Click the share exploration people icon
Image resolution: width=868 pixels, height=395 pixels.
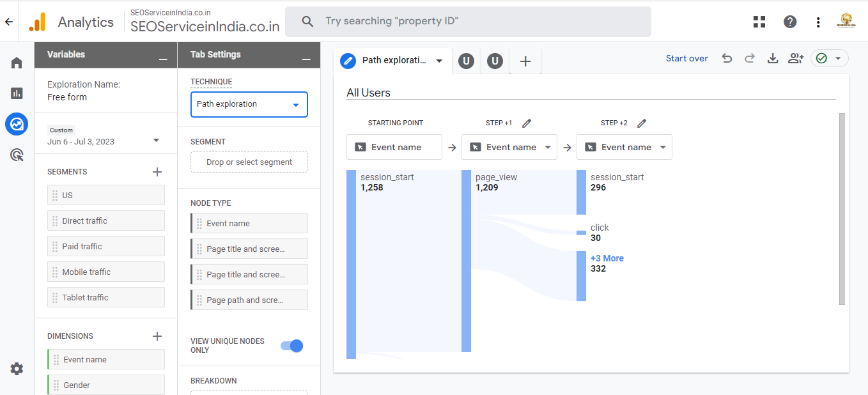tap(795, 58)
